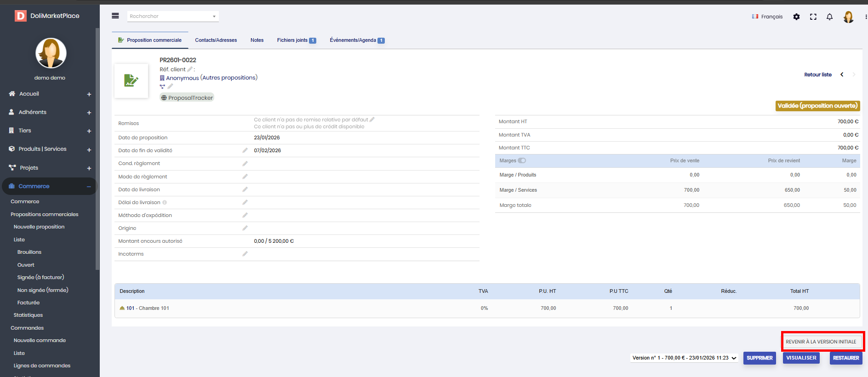The image size is (868, 377).
Task: Click the SUPPRIMER button
Action: click(759, 358)
